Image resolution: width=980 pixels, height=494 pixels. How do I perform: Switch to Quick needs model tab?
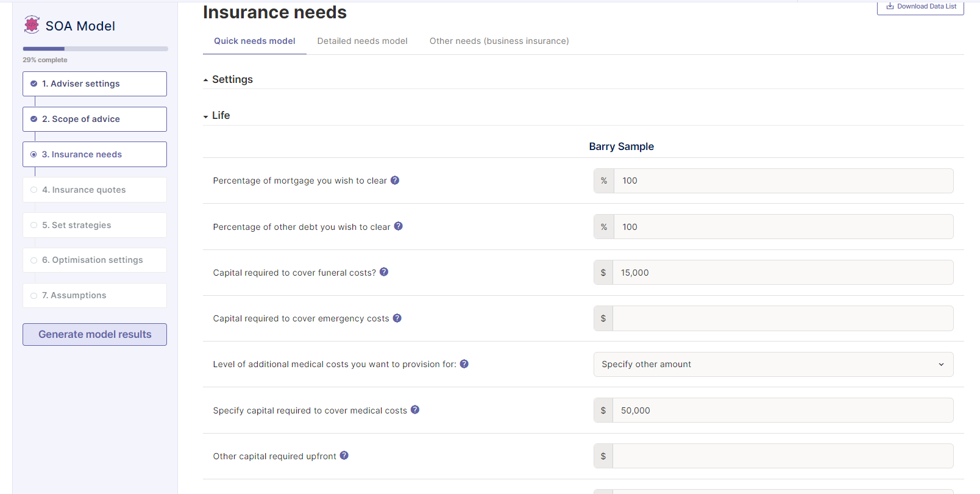click(254, 41)
